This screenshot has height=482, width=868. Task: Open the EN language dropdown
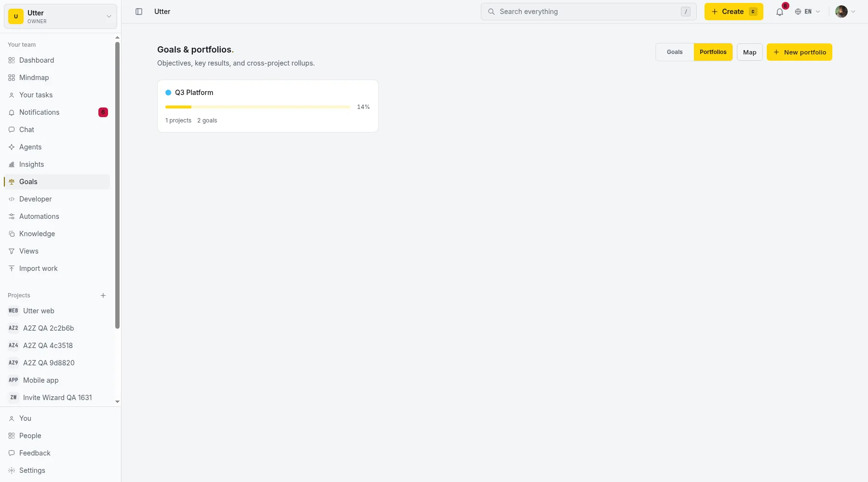(x=808, y=12)
